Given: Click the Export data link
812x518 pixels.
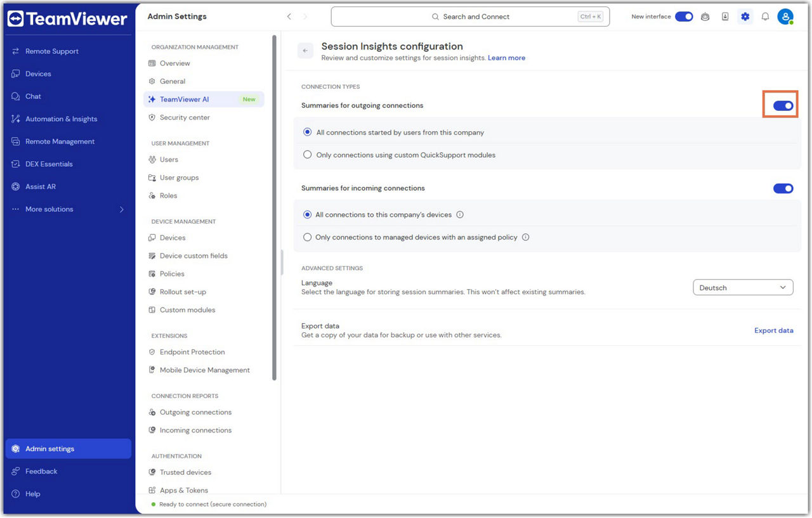Looking at the screenshot, I should (773, 330).
